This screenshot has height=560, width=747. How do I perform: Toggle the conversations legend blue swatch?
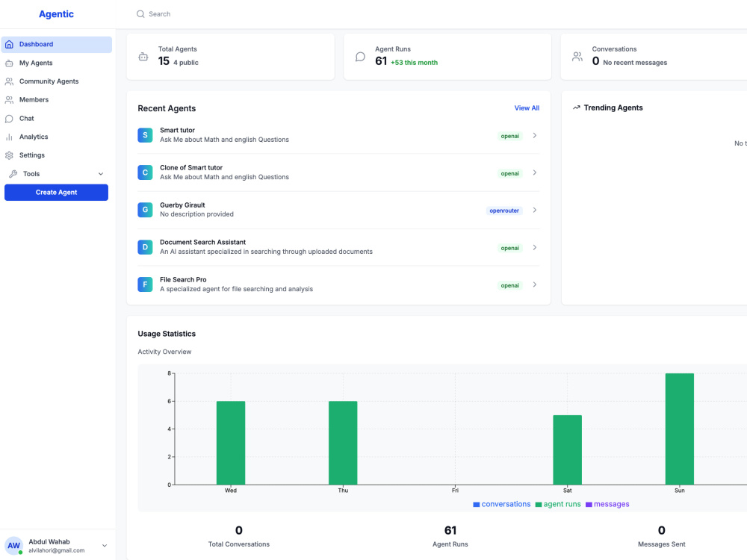(477, 505)
